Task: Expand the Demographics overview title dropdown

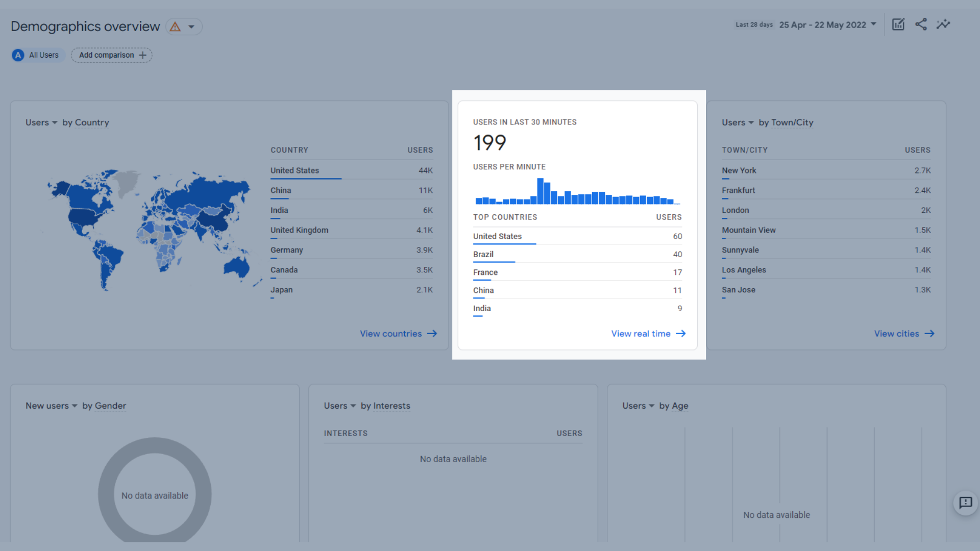Action: [192, 26]
